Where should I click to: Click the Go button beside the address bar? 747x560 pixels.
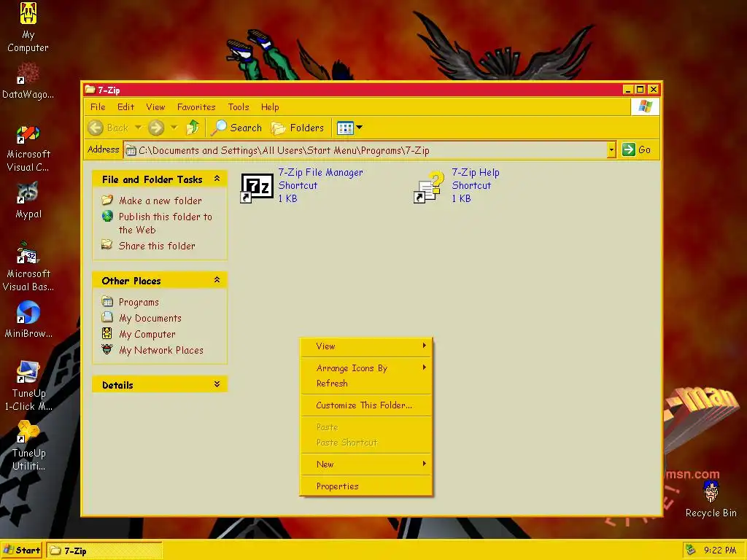click(637, 149)
